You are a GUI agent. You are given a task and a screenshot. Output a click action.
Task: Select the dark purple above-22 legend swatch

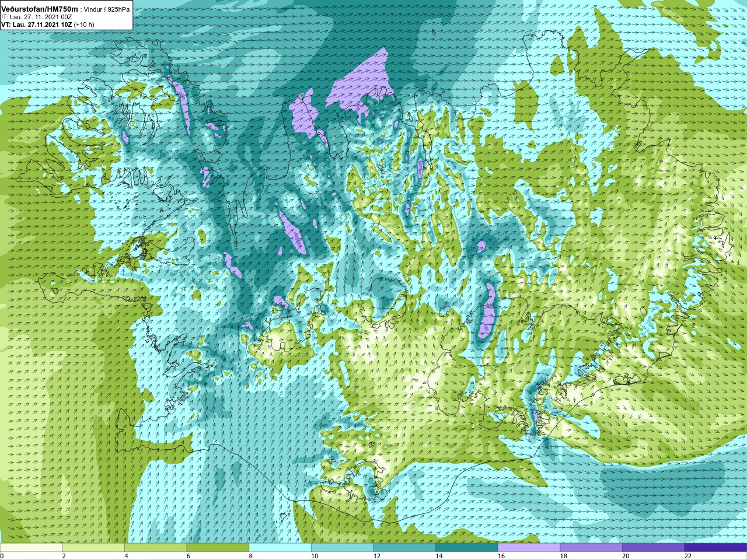click(715, 547)
